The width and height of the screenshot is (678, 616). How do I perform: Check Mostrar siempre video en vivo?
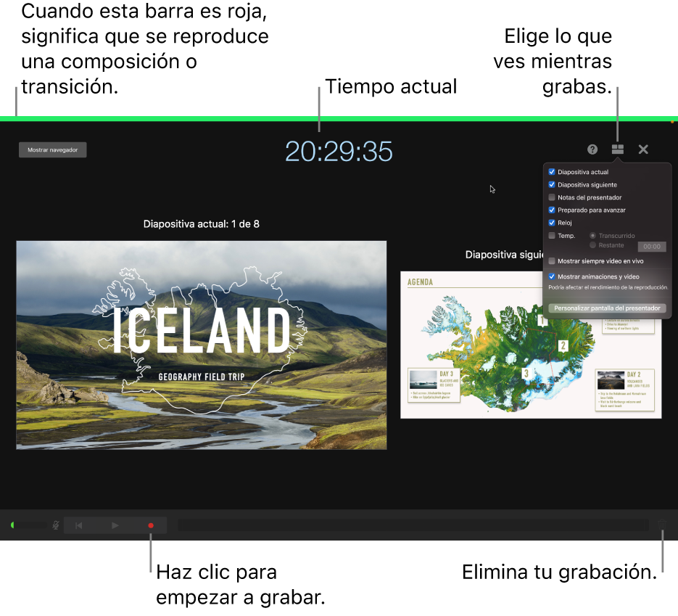click(x=552, y=261)
